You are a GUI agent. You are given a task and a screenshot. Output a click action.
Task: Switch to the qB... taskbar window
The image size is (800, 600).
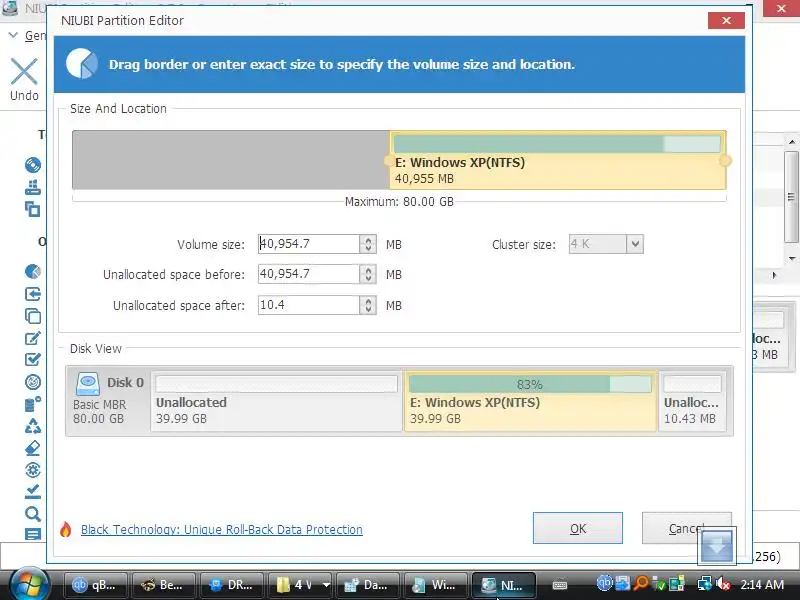tap(95, 585)
